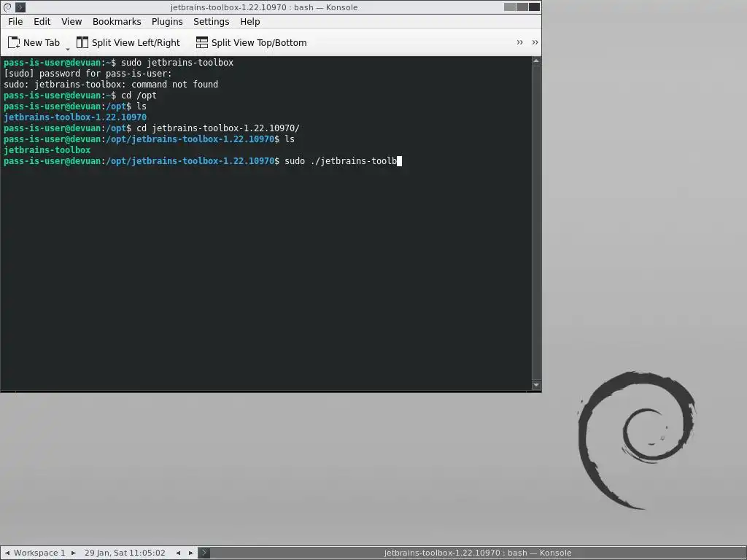Open the File menu
This screenshot has height=560, width=747.
15,21
